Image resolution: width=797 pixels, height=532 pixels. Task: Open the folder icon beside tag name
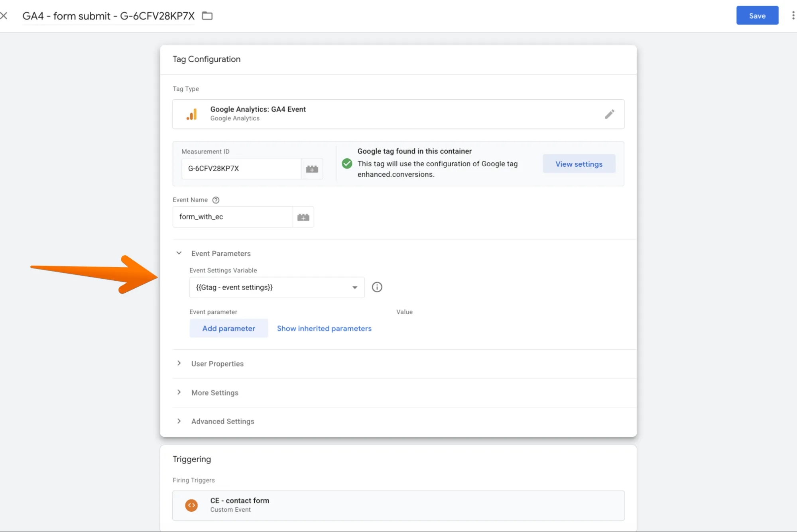tap(207, 16)
